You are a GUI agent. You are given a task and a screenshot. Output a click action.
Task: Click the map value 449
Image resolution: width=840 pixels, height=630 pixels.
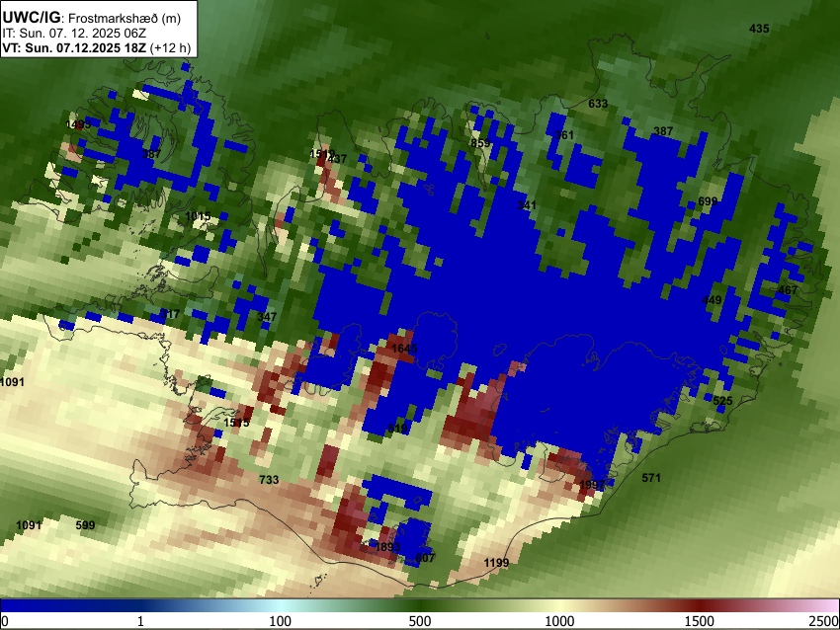(x=712, y=300)
